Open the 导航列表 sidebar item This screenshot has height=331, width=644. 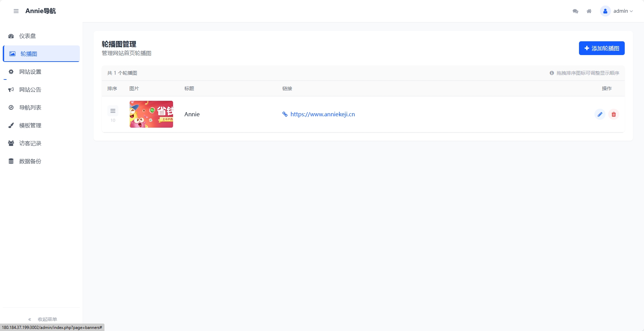point(30,107)
